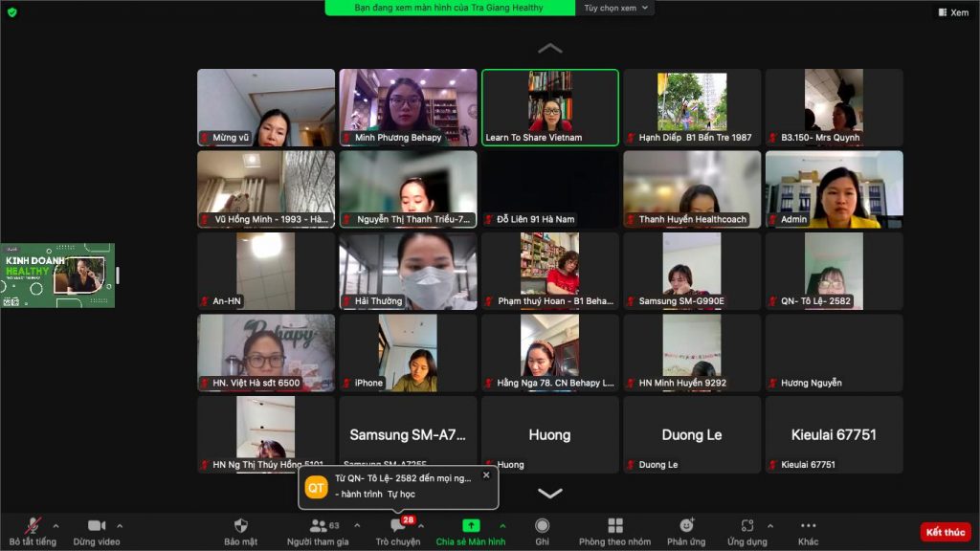The width and height of the screenshot is (980, 551).
Task: Open the Bảo mật security shield icon
Action: click(240, 525)
